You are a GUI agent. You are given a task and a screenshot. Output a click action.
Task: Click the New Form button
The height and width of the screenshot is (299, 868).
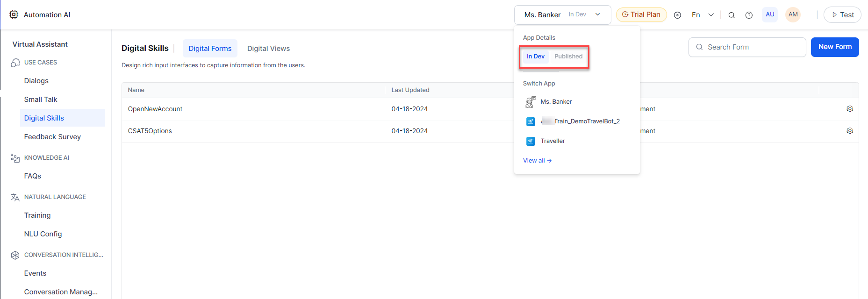(x=835, y=47)
